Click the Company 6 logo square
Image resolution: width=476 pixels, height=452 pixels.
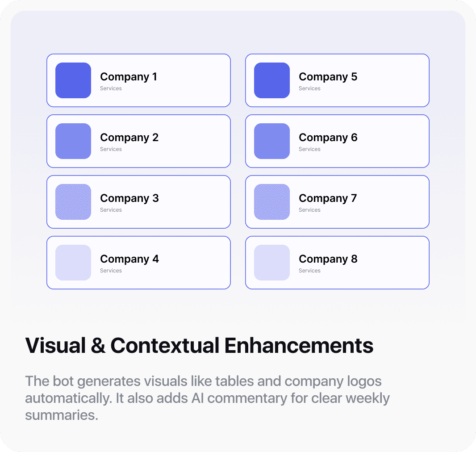(x=272, y=141)
